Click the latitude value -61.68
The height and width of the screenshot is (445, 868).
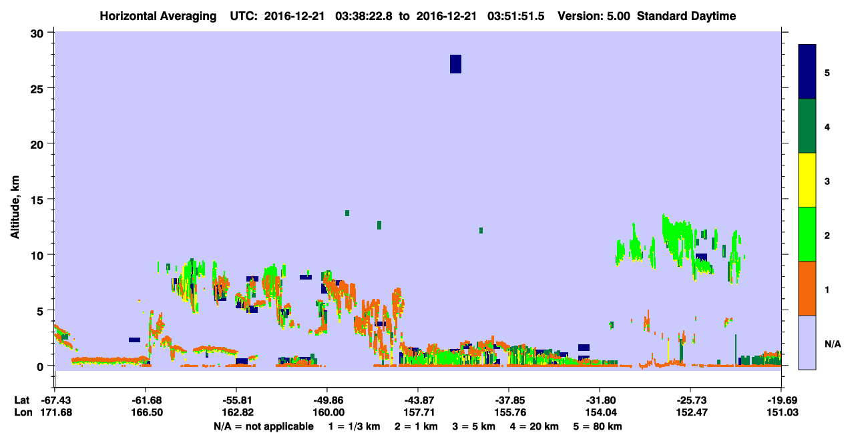tap(146, 400)
